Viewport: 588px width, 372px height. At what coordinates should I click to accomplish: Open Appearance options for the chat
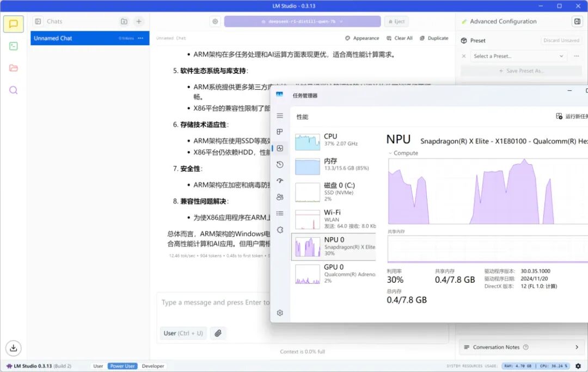click(x=362, y=38)
